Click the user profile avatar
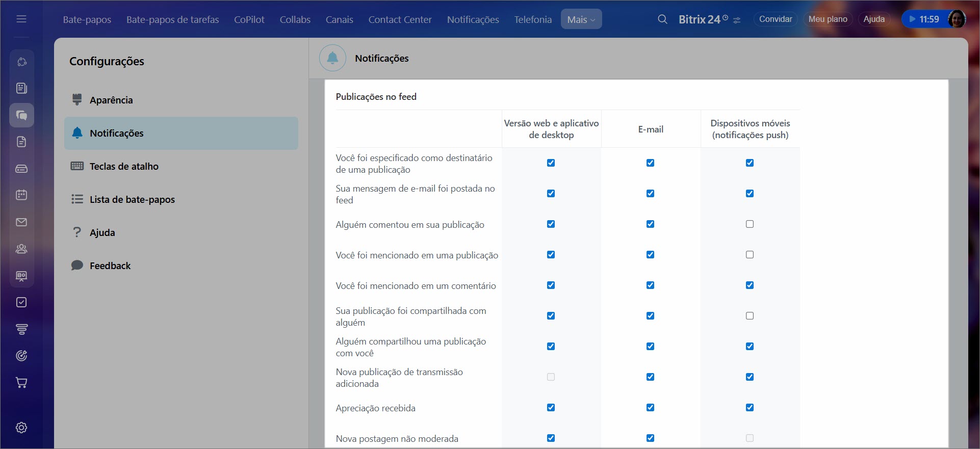Viewport: 980px width, 449px height. (956, 19)
